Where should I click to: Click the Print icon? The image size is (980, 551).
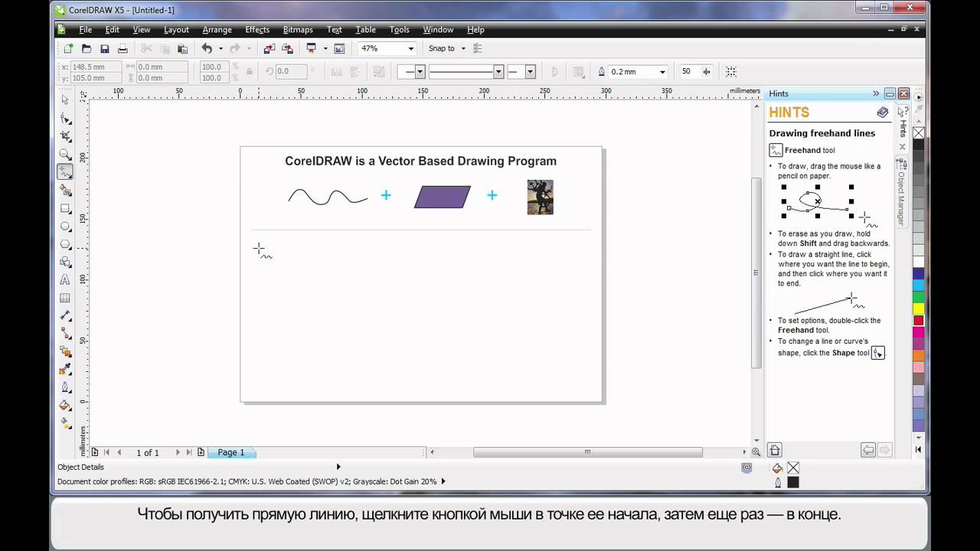[122, 48]
